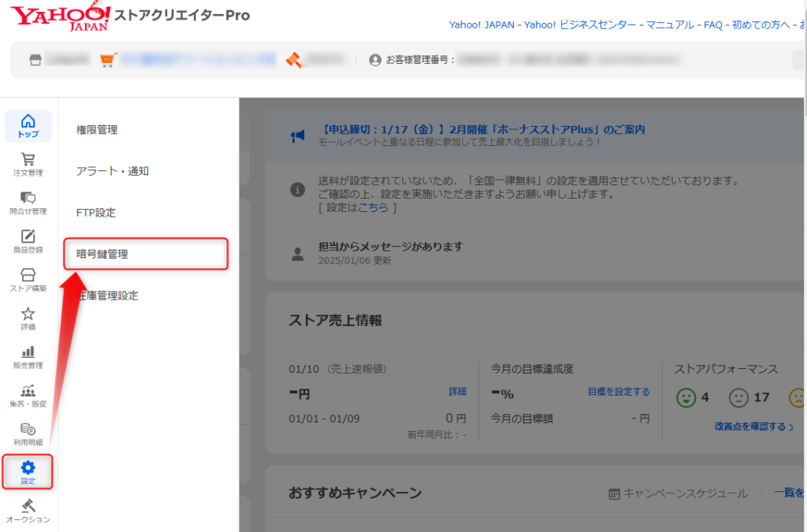Select FTP設定 in settings submenu
The width and height of the screenshot is (807, 532).
point(95,213)
